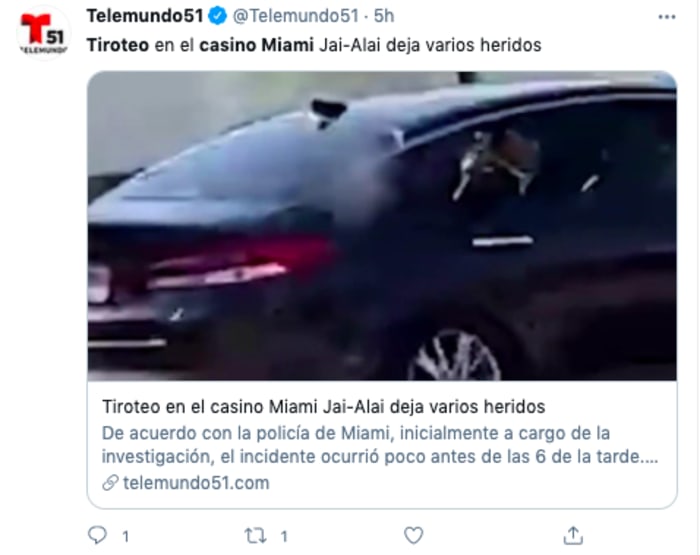Viewport: 700px width, 555px height.
Task: Open the three-dot more options menu
Action: click(x=667, y=17)
